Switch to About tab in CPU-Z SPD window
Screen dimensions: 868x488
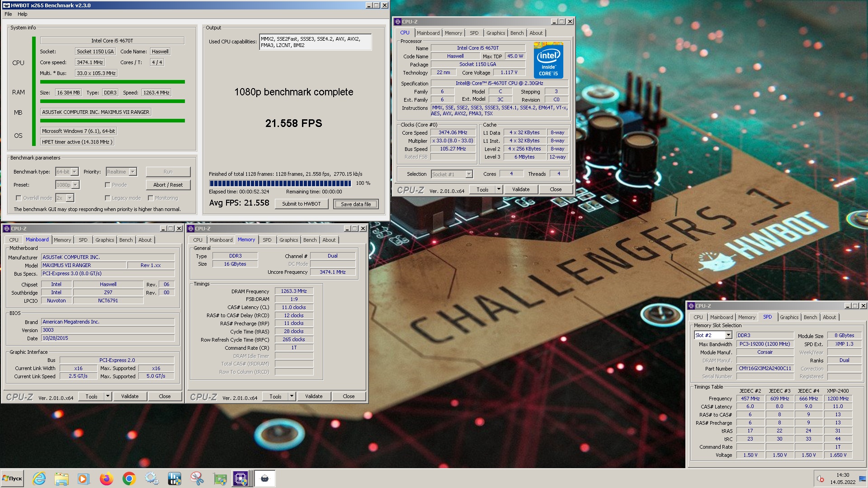[829, 317]
